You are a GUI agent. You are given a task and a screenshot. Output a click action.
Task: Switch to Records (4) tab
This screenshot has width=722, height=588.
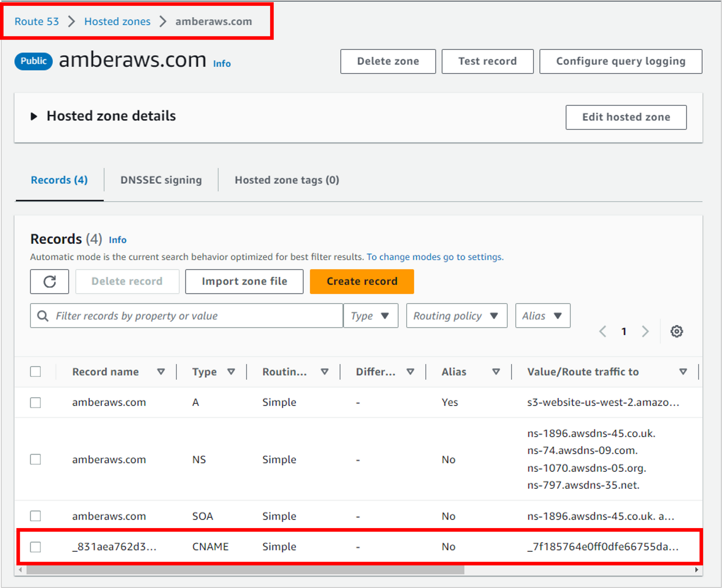pyautogui.click(x=59, y=180)
